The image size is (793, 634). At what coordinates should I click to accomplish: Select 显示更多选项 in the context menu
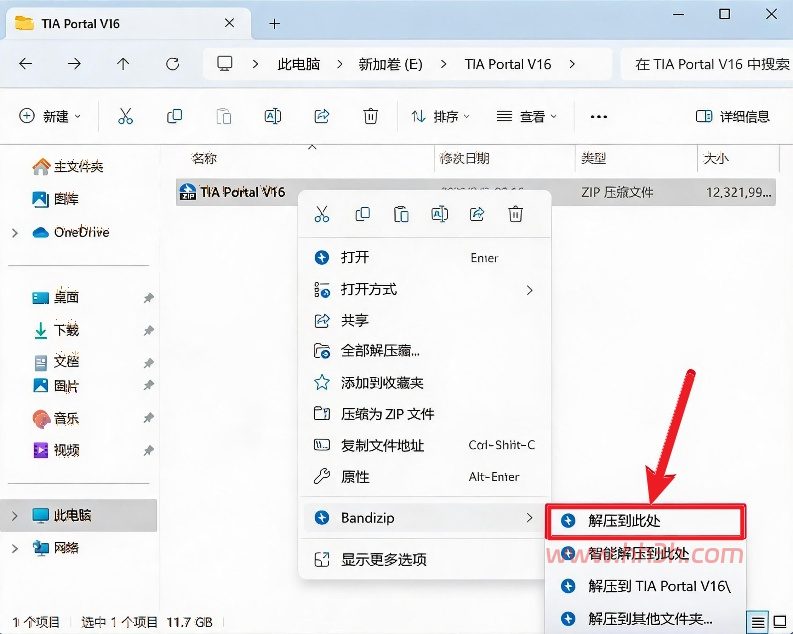click(x=424, y=559)
